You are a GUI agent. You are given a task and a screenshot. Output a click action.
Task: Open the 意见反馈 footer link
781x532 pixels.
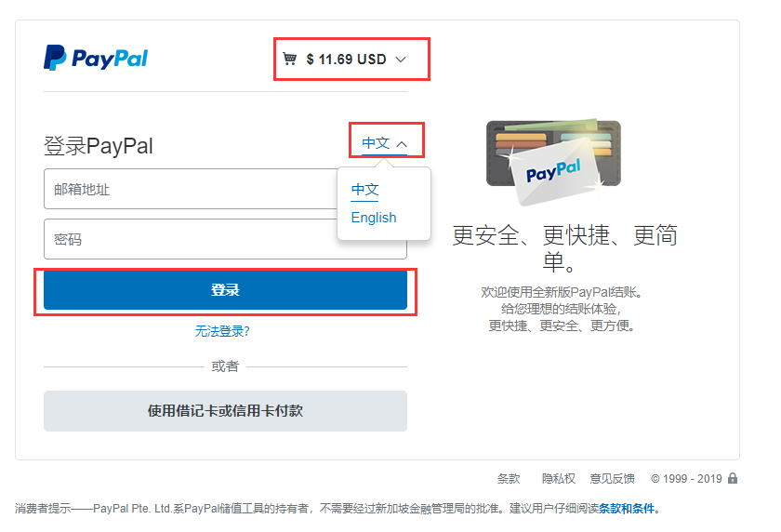click(x=612, y=479)
